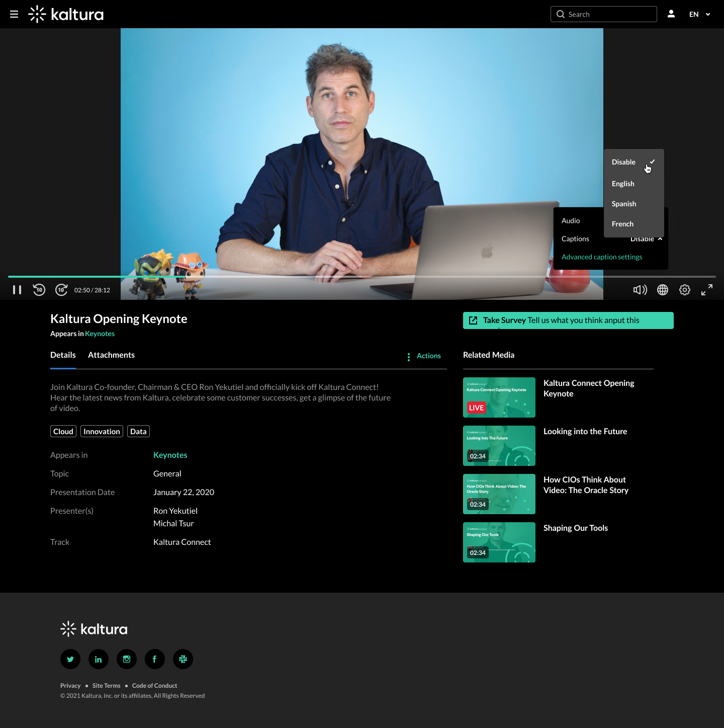Open the Oracle Story video thumbnail
The height and width of the screenshot is (728, 724).
[499, 494]
